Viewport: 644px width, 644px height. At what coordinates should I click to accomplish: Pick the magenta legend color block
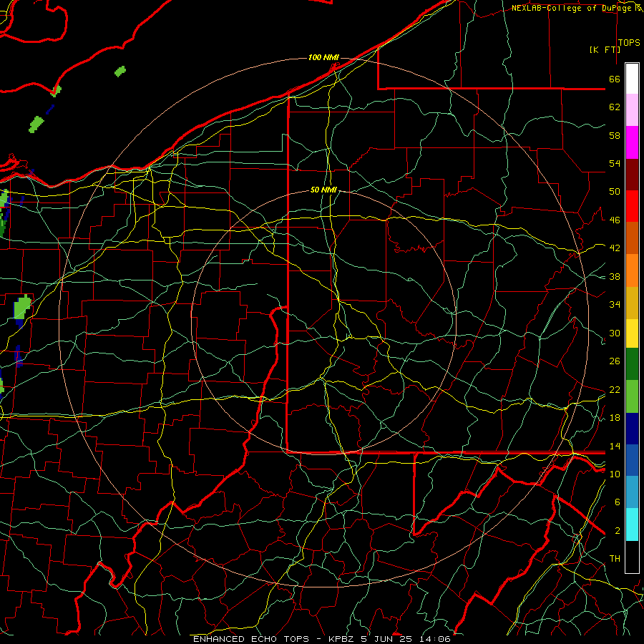point(632,142)
